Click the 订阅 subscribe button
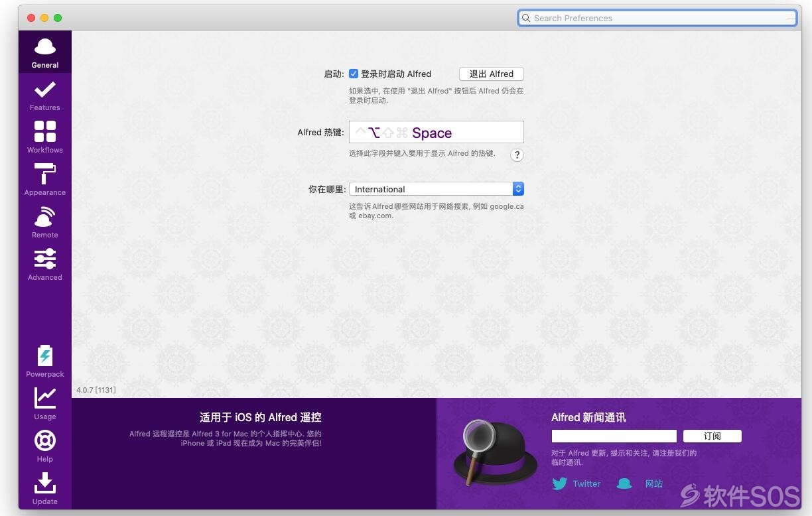 click(712, 436)
